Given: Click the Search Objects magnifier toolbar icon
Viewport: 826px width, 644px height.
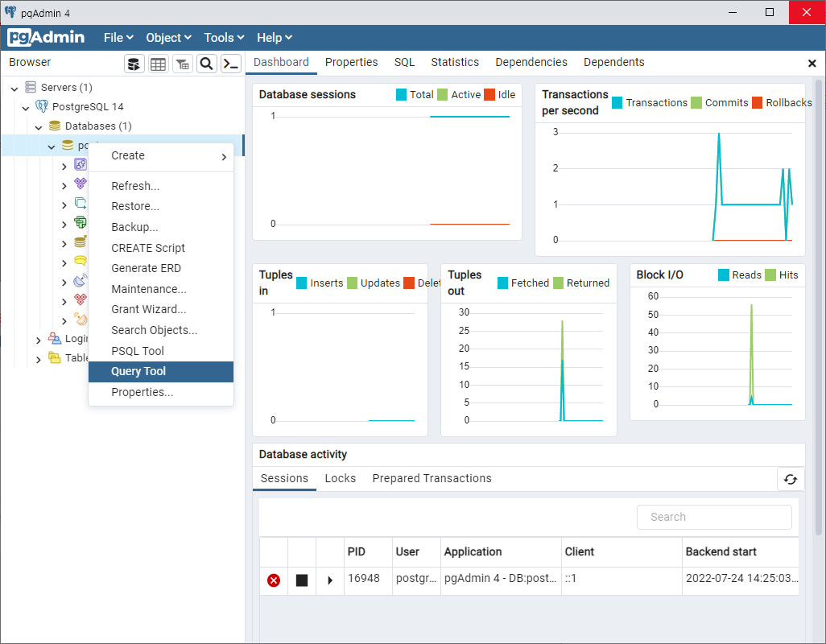Looking at the screenshot, I should tap(206, 64).
